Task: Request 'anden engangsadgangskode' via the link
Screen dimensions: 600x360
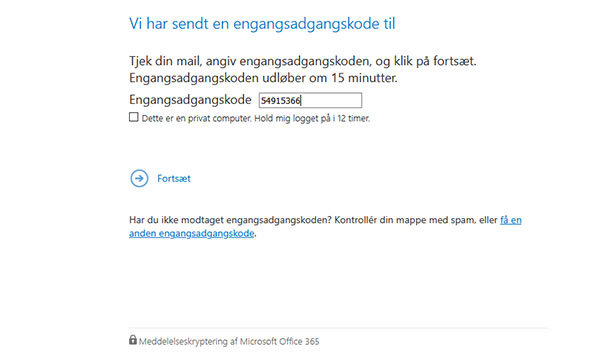Action: (x=192, y=233)
